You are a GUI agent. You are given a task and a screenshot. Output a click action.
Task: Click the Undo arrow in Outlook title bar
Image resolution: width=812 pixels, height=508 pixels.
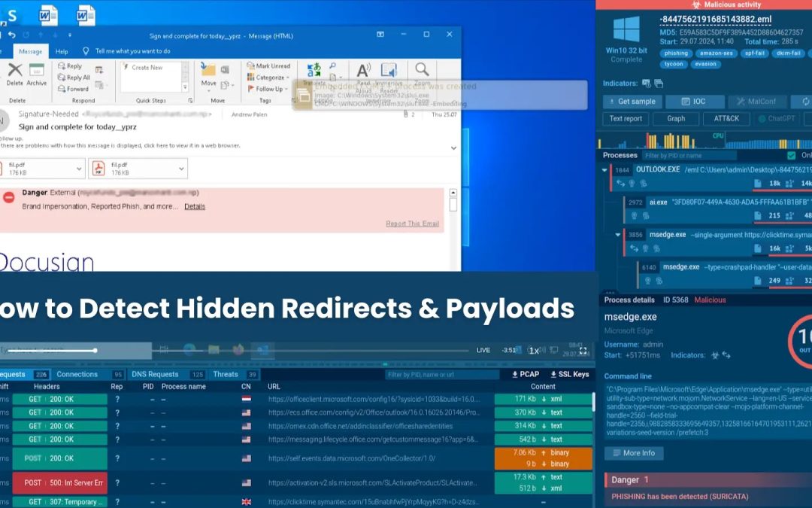tap(12, 35)
